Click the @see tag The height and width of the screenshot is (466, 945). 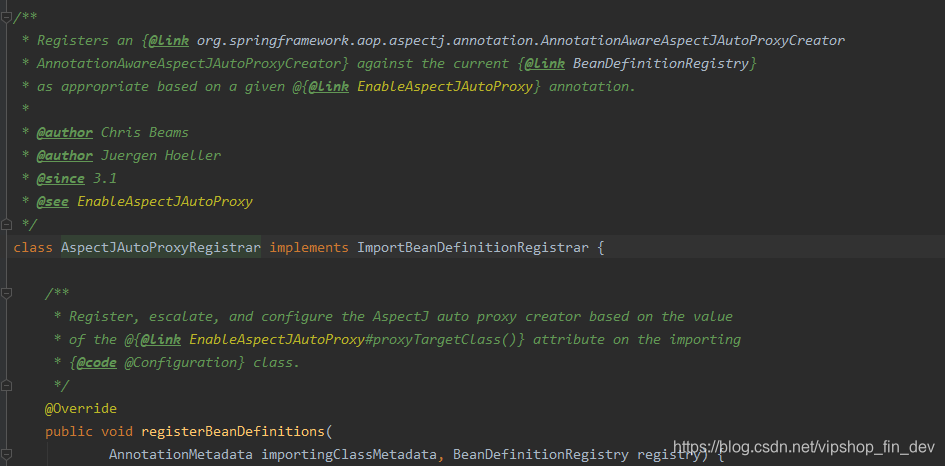click(x=52, y=201)
